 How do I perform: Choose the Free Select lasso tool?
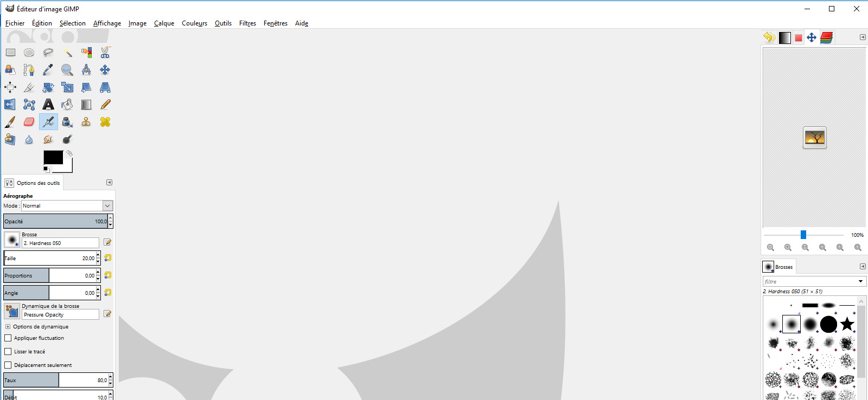[x=48, y=53]
